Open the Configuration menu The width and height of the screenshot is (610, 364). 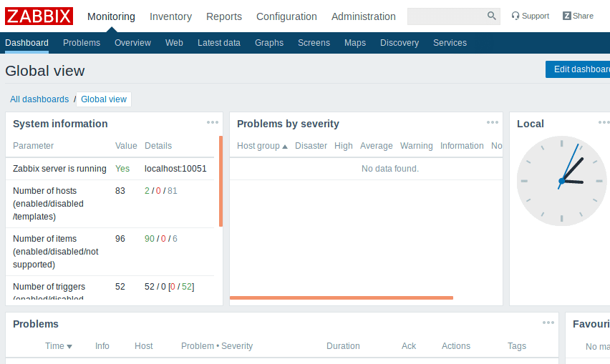pyautogui.click(x=286, y=16)
